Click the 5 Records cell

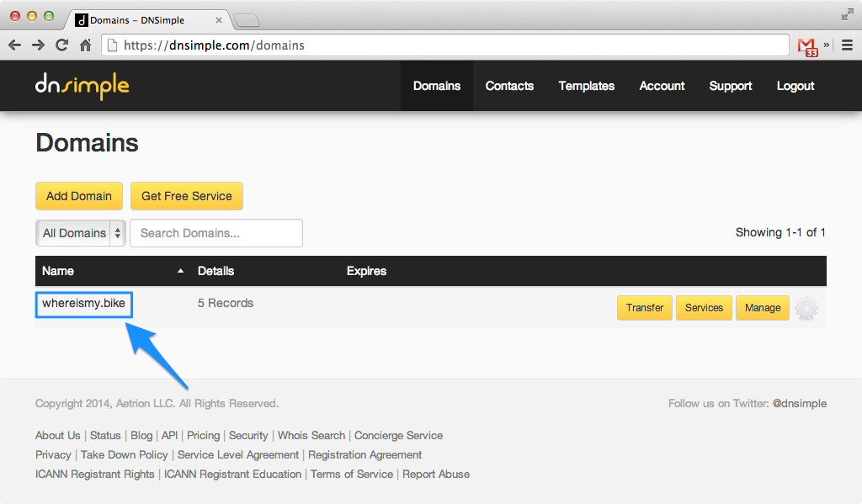tap(226, 304)
